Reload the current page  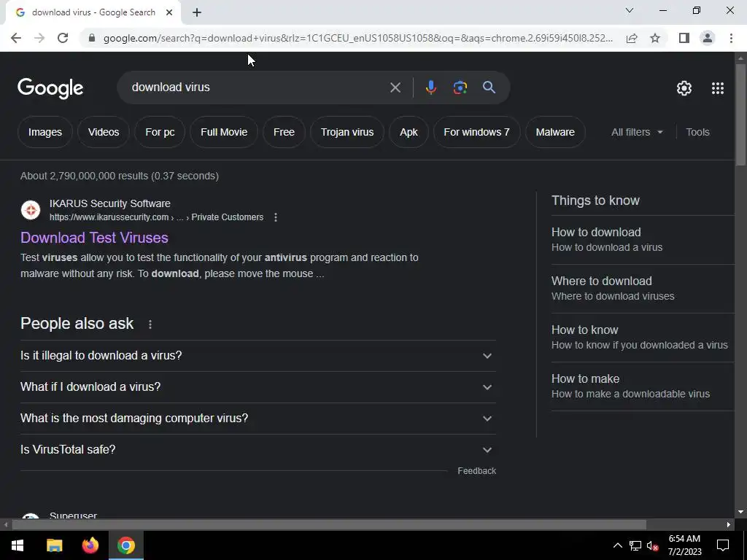point(63,38)
